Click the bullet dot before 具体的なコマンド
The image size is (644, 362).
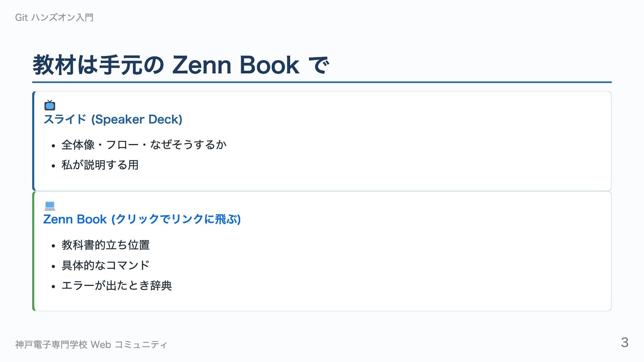pyautogui.click(x=53, y=266)
